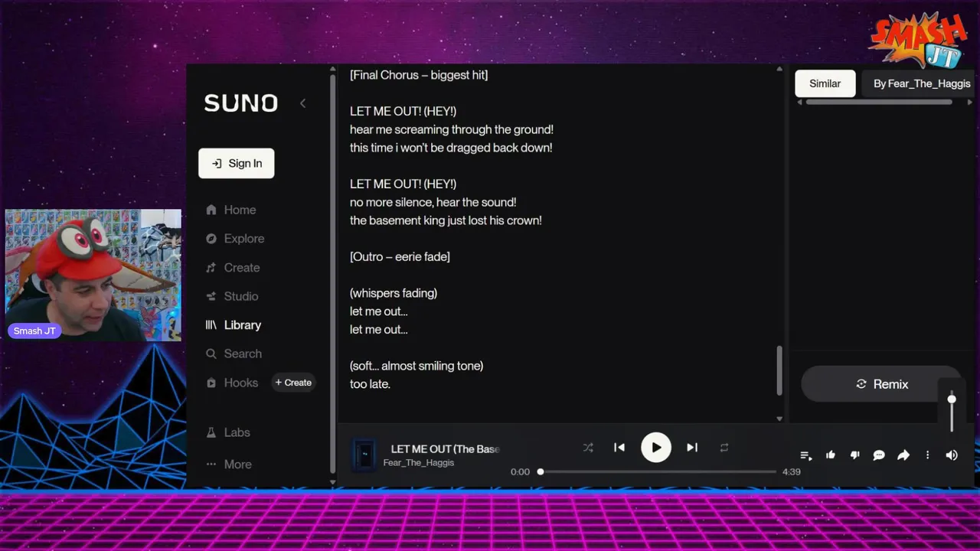The width and height of the screenshot is (980, 551).
Task: Click the horizontal scrollbar under the tabs
Action: tap(879, 103)
